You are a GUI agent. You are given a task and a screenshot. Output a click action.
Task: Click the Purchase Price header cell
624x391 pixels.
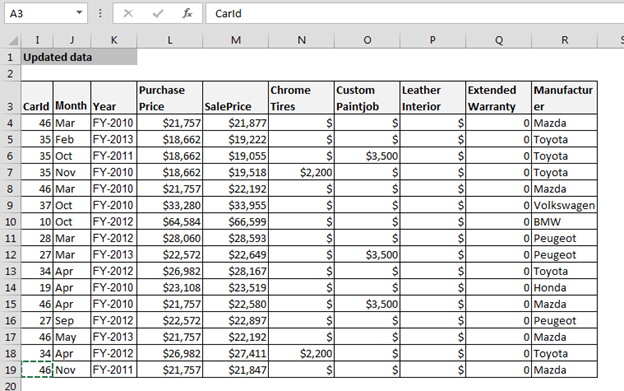pyautogui.click(x=170, y=98)
